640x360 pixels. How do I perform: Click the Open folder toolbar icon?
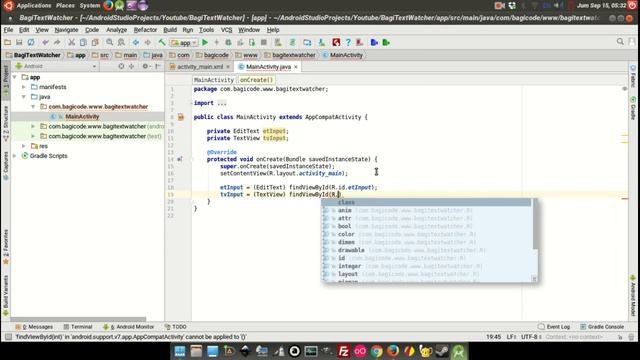[7, 42]
